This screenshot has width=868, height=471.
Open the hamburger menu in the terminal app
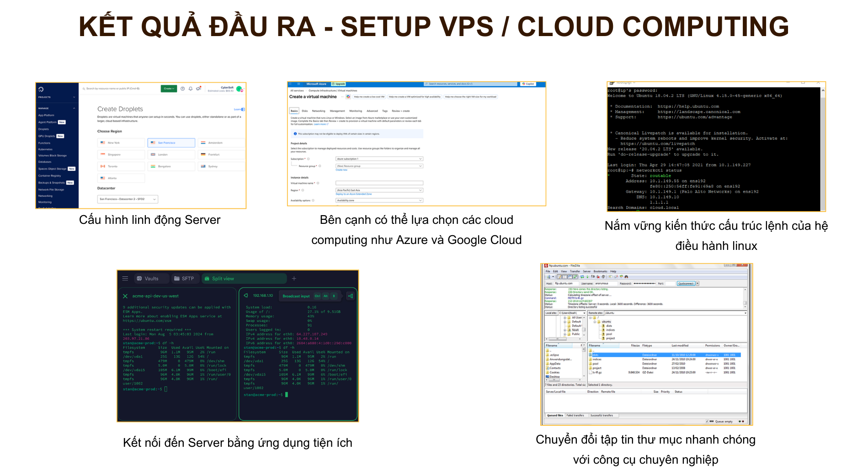tap(125, 278)
